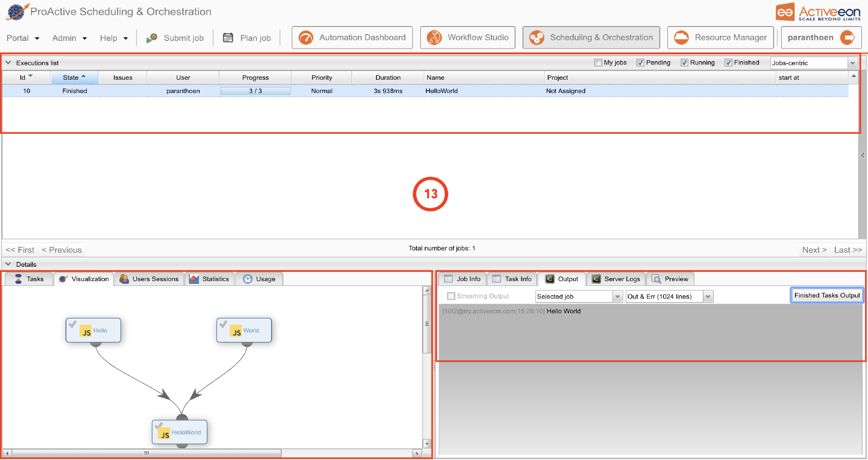
Task: Click the Tasks tab icon
Action: coord(18,279)
